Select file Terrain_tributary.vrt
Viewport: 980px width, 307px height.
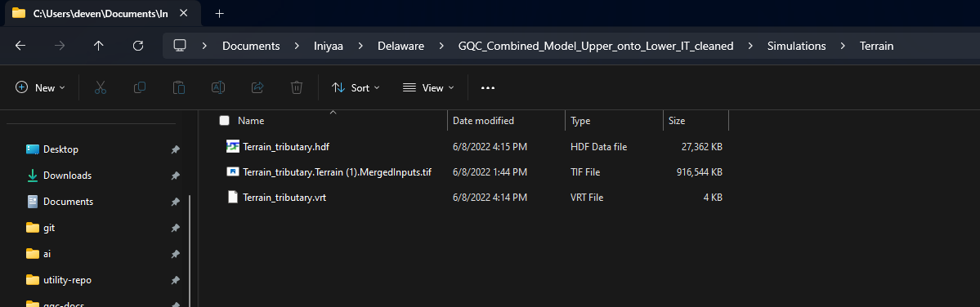click(x=284, y=198)
